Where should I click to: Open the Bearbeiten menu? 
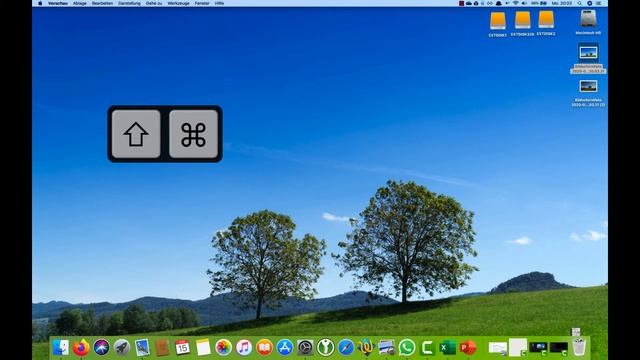coord(102,3)
